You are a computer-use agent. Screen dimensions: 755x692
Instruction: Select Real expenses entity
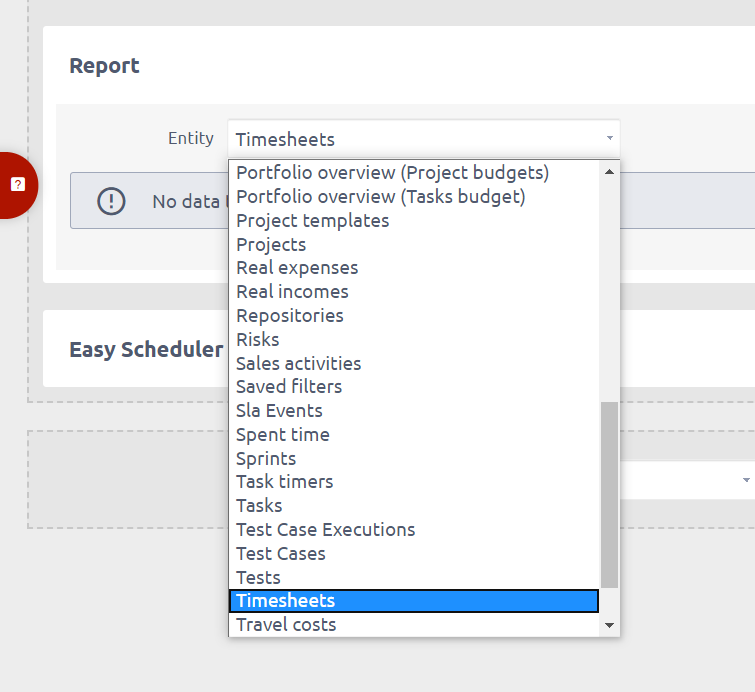point(297,268)
